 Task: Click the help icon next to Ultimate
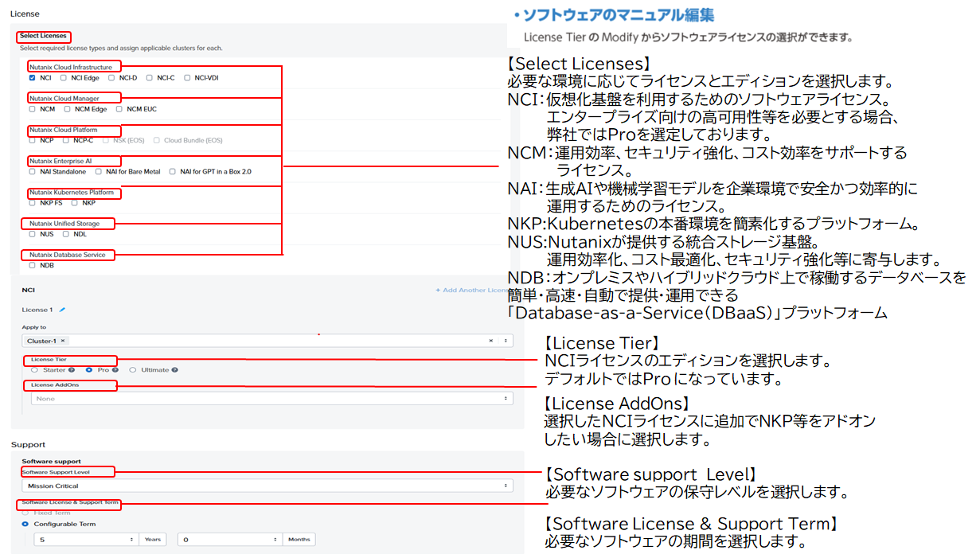(174, 370)
